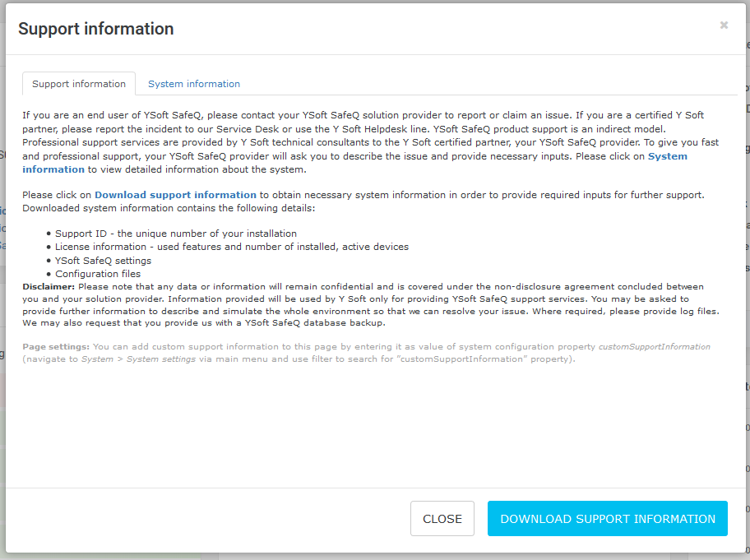This screenshot has width=750, height=560.
Task: Click the grey Page settings label
Action: coord(56,347)
